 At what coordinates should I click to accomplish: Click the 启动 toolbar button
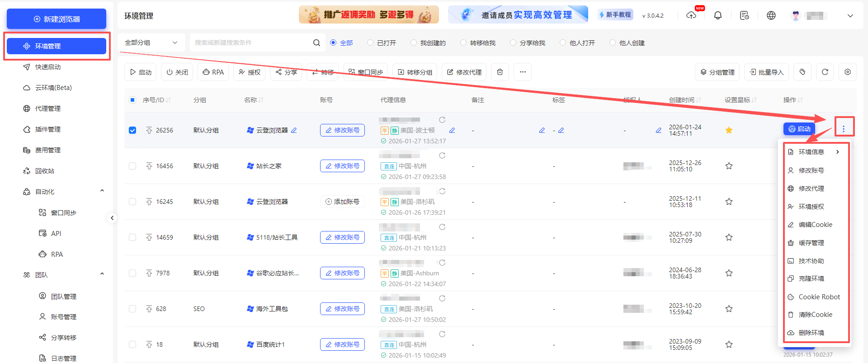click(x=141, y=72)
